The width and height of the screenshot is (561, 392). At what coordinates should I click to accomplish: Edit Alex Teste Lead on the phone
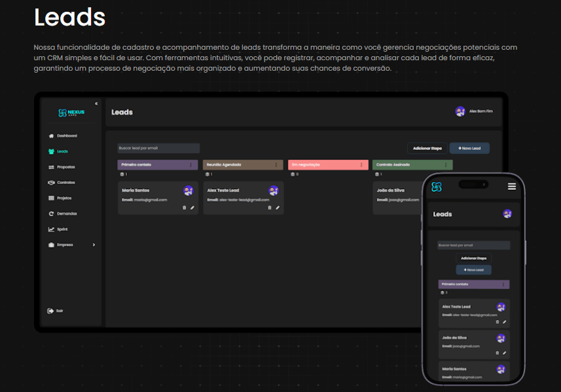pyautogui.click(x=505, y=322)
